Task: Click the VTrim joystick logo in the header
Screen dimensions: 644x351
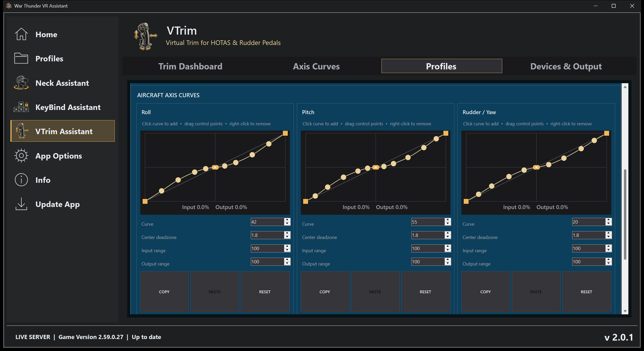Action: tap(145, 37)
